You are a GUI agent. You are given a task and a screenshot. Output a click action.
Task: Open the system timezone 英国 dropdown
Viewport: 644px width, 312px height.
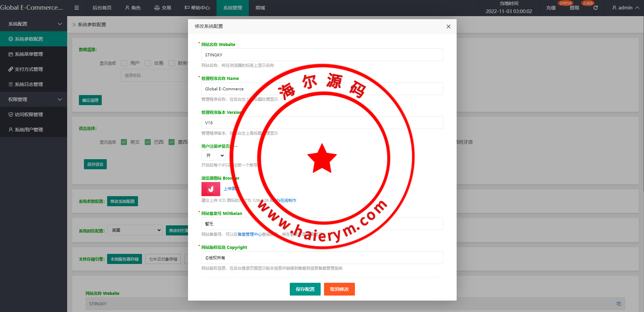pyautogui.click(x=135, y=230)
